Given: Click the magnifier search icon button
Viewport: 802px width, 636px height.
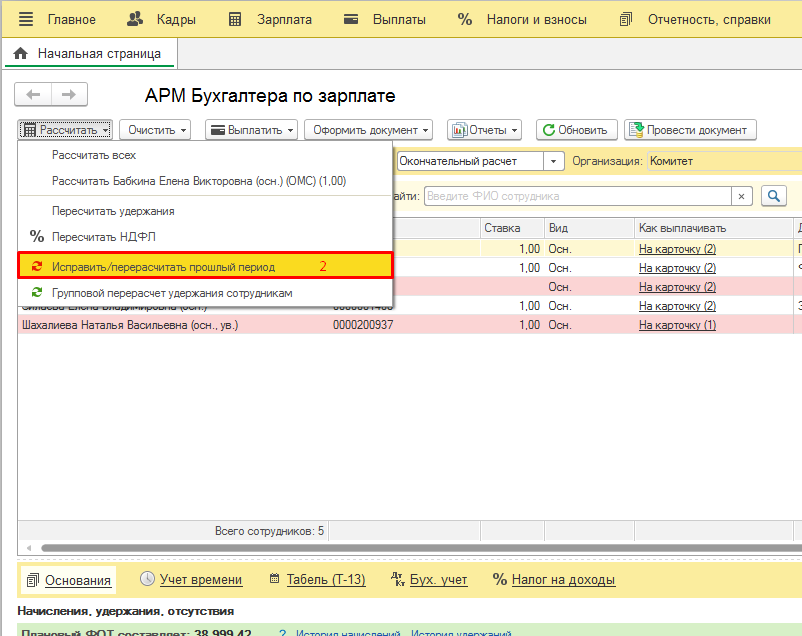Looking at the screenshot, I should (x=773, y=196).
